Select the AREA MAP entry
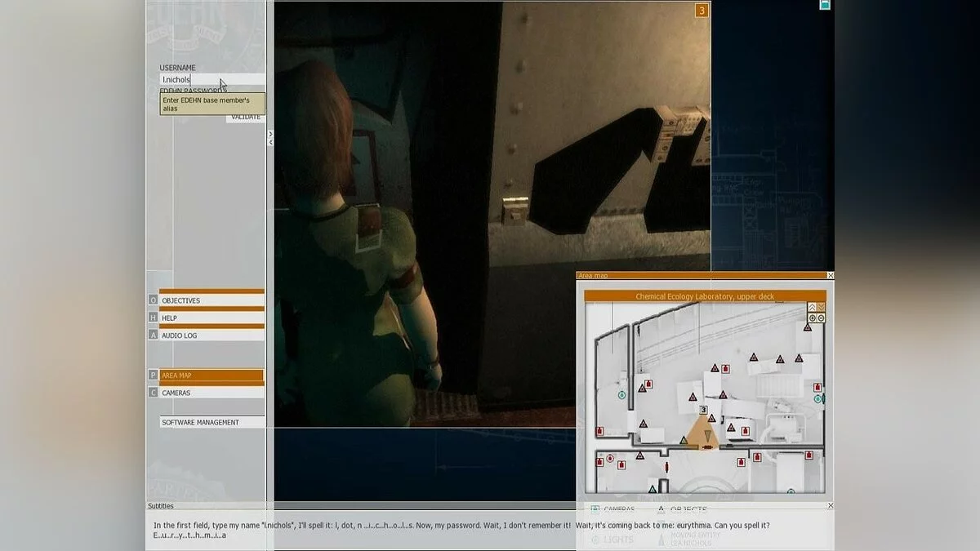 coord(212,375)
